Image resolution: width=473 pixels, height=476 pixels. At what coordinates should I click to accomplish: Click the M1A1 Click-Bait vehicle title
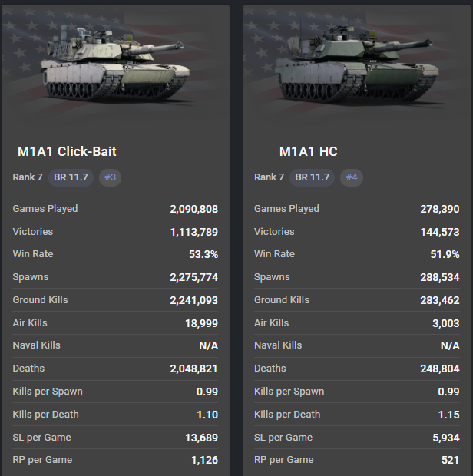point(67,151)
